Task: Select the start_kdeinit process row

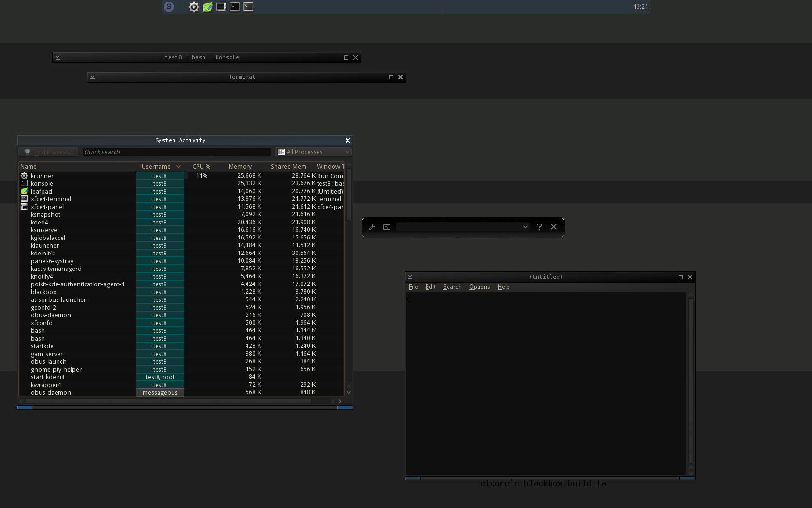Action: click(181, 377)
